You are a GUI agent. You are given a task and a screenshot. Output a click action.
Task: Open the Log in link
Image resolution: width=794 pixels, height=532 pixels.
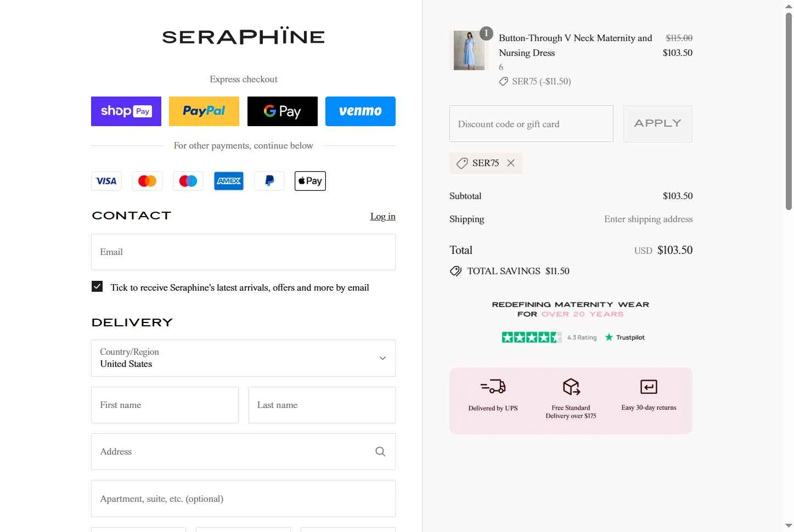[383, 216]
